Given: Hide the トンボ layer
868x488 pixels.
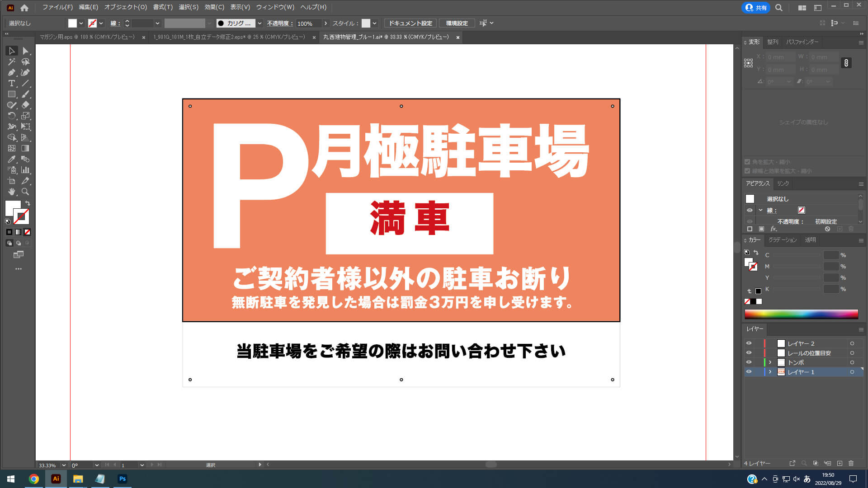Looking at the screenshot, I should tap(749, 362).
